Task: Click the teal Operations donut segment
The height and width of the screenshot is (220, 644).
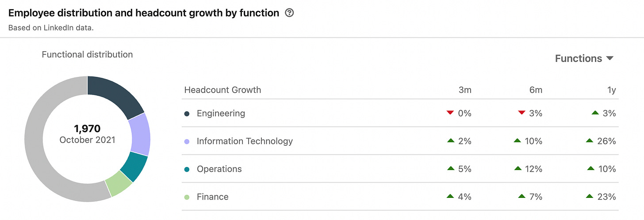Action: (x=135, y=167)
